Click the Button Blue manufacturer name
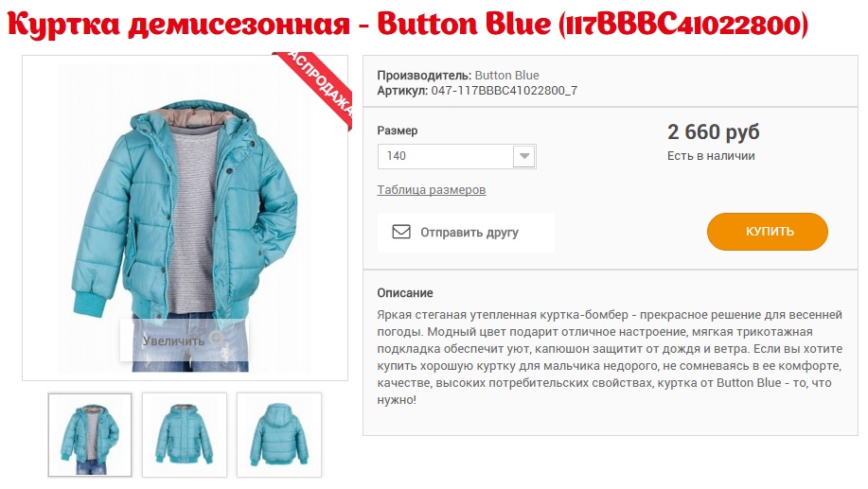 (x=506, y=76)
